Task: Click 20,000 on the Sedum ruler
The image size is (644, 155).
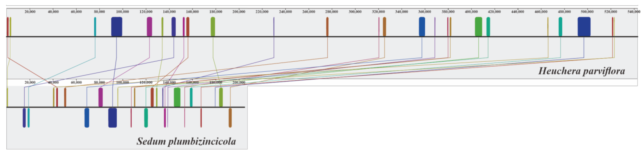Action: [30, 82]
